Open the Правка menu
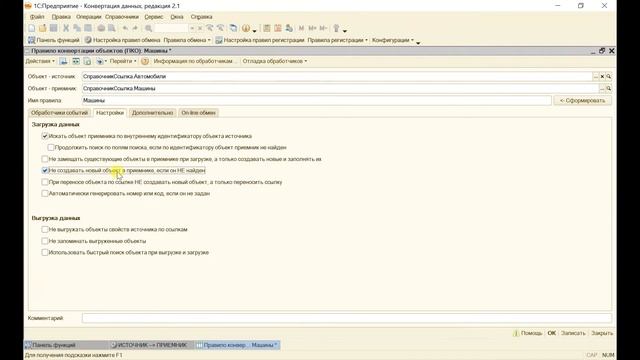The image size is (640, 360). (x=61, y=17)
